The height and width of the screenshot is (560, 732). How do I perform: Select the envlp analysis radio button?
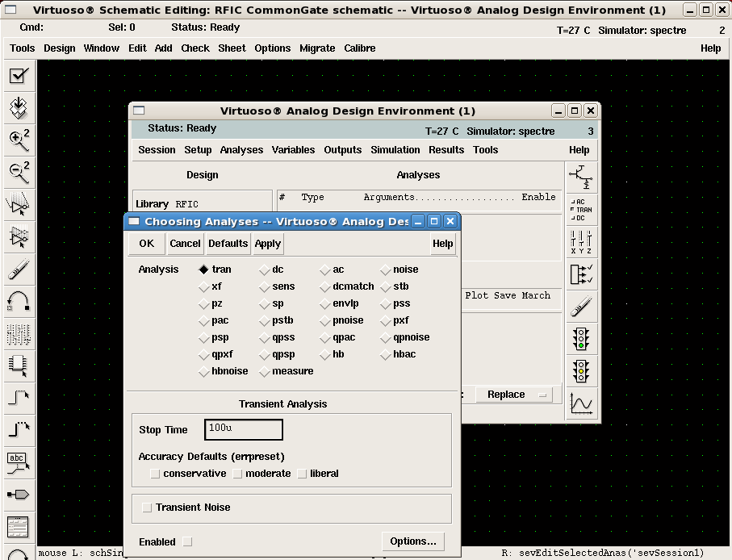[x=325, y=303]
